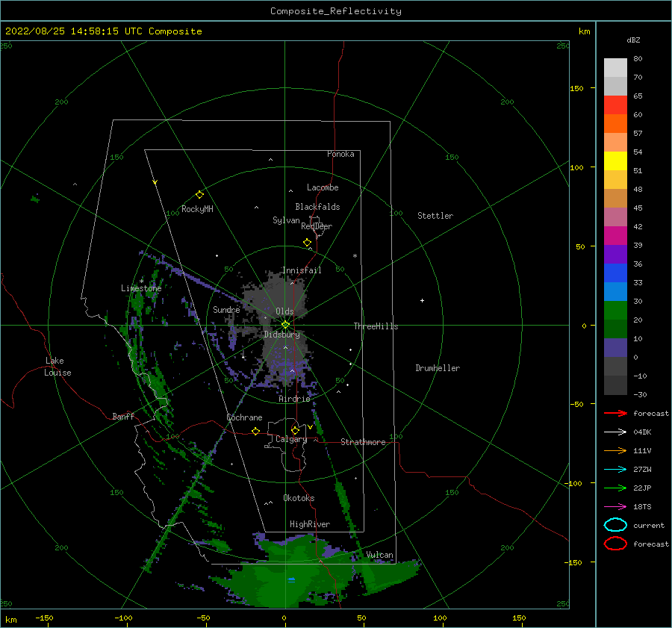Click the Calgary city label
This screenshot has width=672, height=628.
tap(291, 439)
